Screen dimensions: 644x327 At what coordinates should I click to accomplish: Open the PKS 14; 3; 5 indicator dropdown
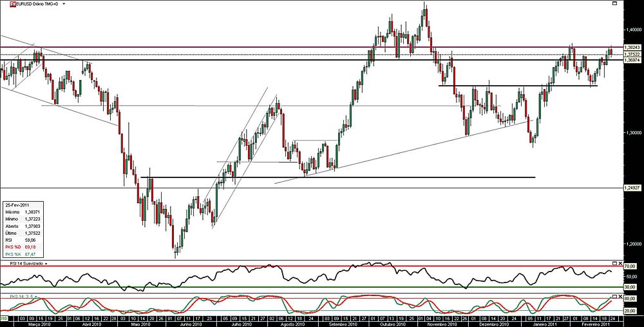click(x=35, y=296)
